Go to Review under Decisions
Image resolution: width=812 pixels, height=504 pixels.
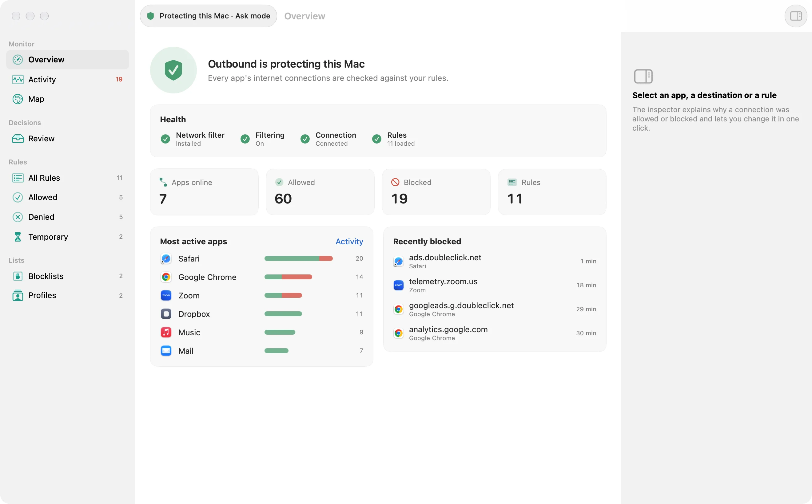(x=68, y=138)
